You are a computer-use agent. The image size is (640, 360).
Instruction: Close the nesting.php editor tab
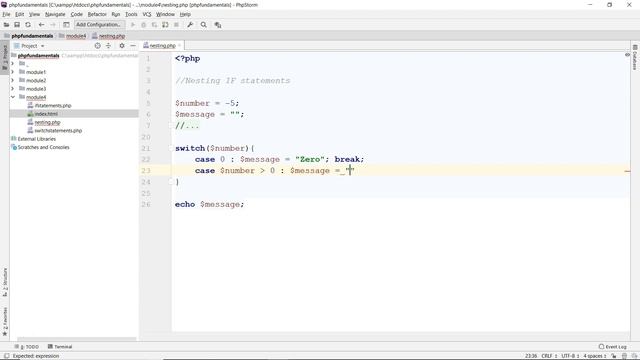tap(179, 45)
